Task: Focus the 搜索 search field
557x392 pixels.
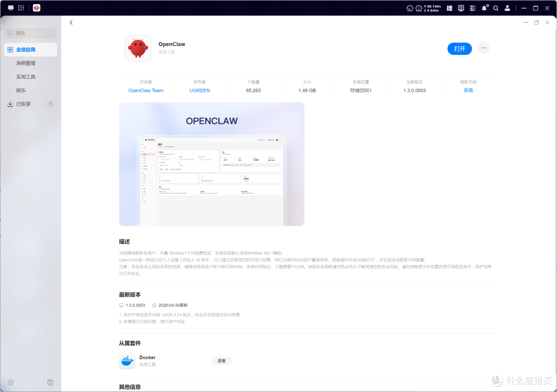Action: click(30, 33)
